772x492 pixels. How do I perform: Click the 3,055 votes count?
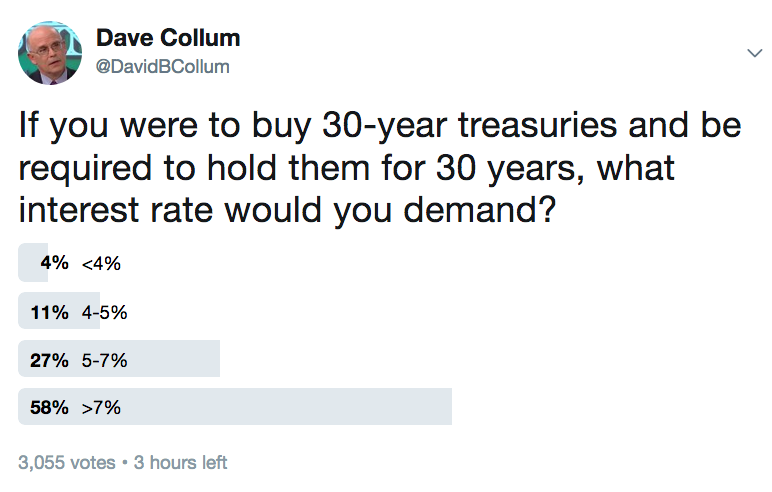pos(66,462)
